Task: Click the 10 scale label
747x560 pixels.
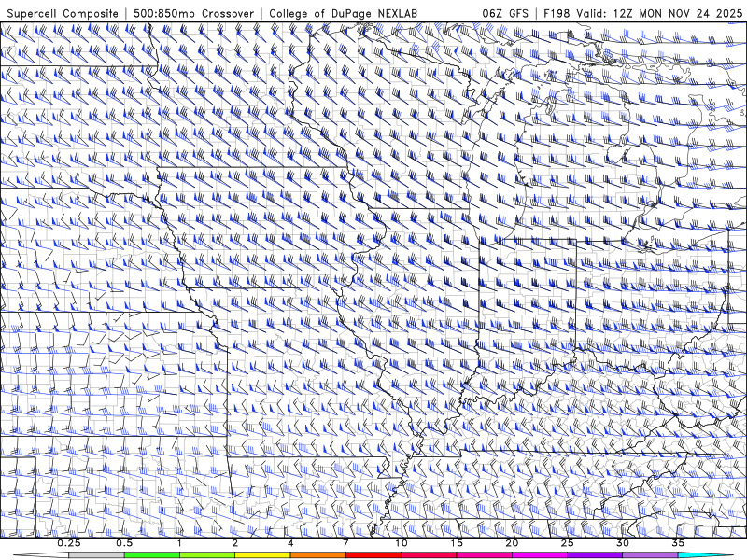Action: 402,543
